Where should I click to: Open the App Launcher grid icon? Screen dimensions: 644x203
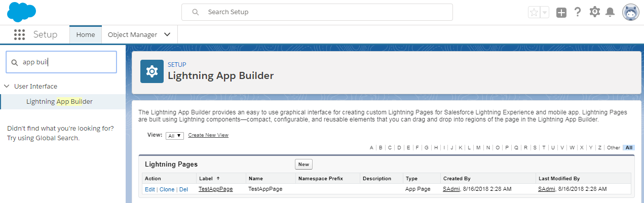(x=19, y=34)
